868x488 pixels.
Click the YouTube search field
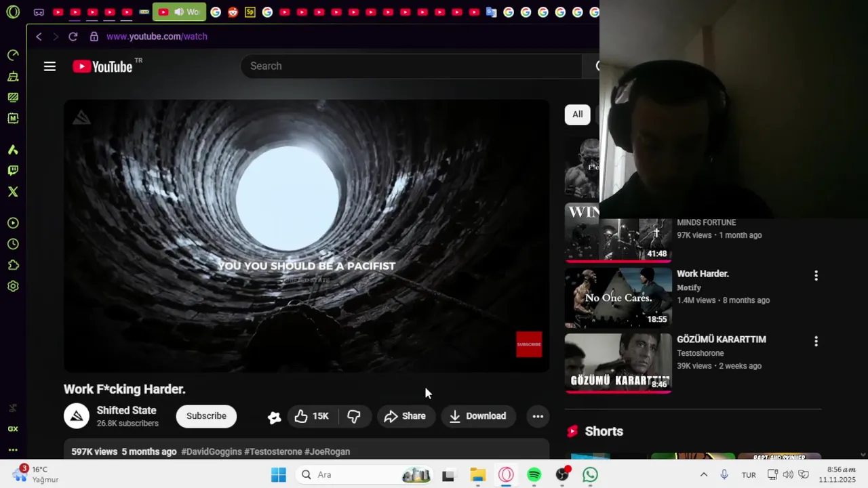point(411,66)
